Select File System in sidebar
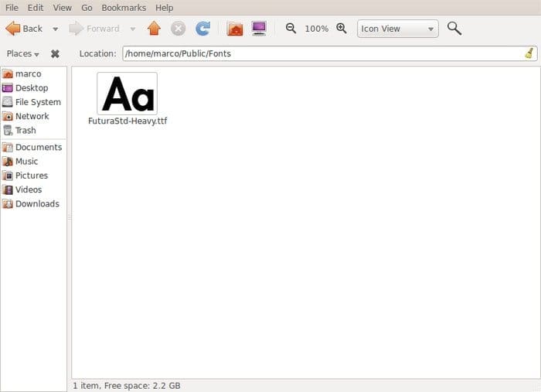This screenshot has width=541, height=392. (33, 102)
